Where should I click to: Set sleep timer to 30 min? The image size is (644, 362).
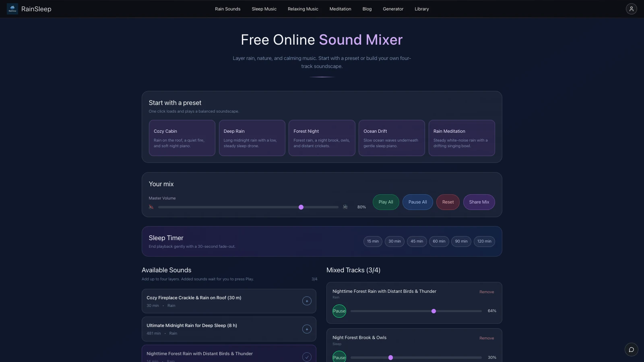(394, 241)
